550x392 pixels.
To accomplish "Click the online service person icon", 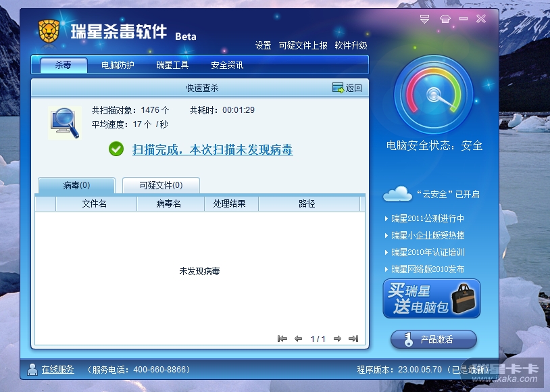I will point(32,369).
